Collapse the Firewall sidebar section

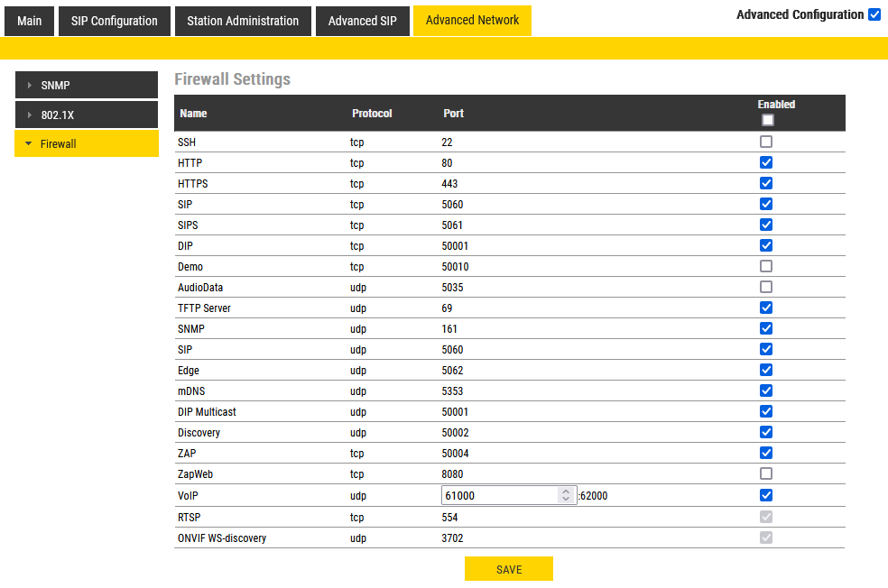pos(87,143)
